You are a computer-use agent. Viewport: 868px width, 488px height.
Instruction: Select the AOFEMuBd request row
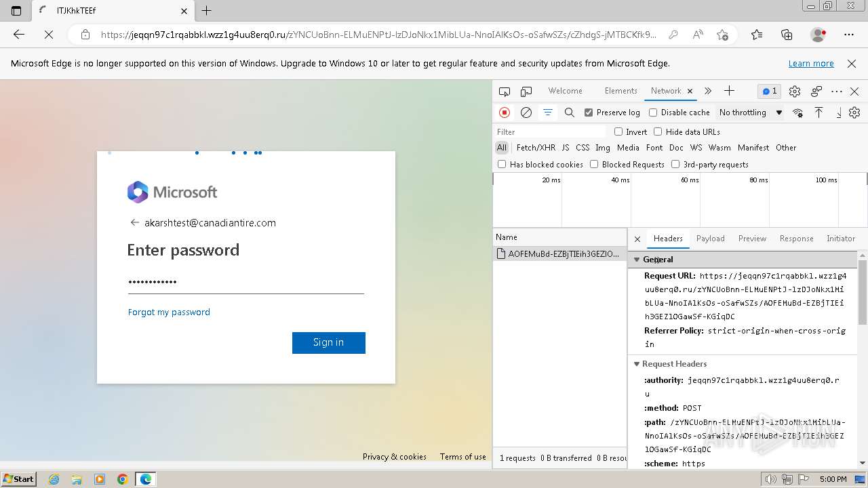(559, 254)
